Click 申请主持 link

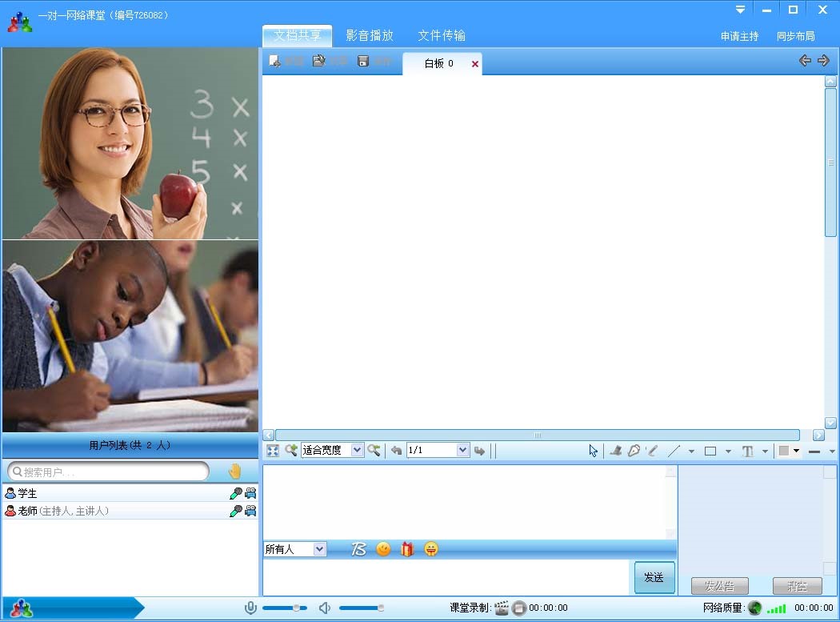coord(739,36)
